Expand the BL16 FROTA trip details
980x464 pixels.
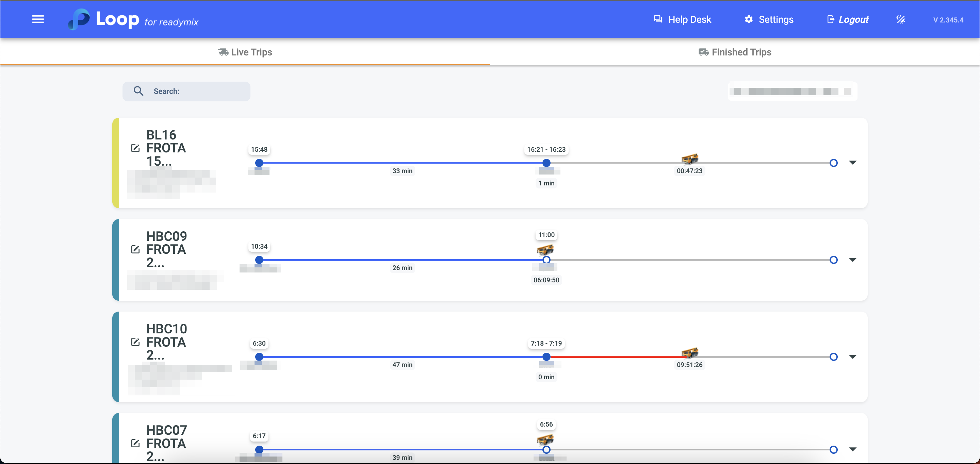[852, 163]
